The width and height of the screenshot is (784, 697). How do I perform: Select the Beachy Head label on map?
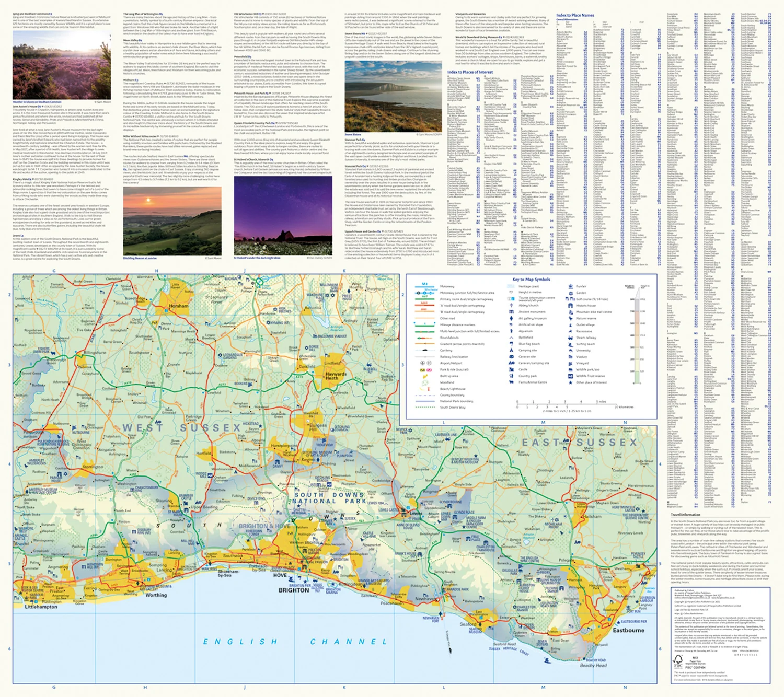[x=593, y=665]
